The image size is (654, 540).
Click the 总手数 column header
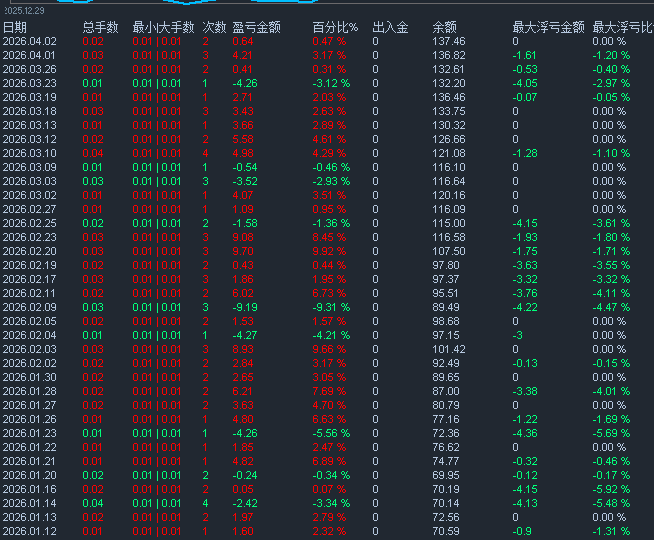click(x=100, y=27)
